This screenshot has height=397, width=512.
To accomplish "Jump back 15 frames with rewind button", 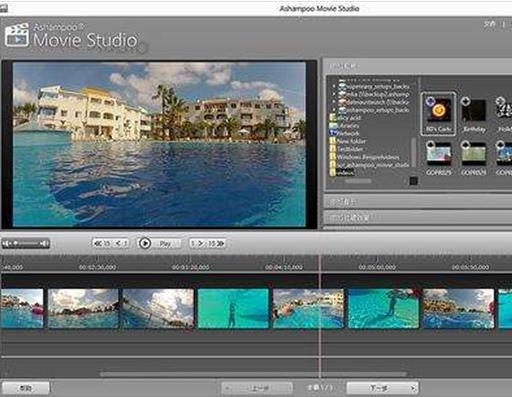I will 102,244.
